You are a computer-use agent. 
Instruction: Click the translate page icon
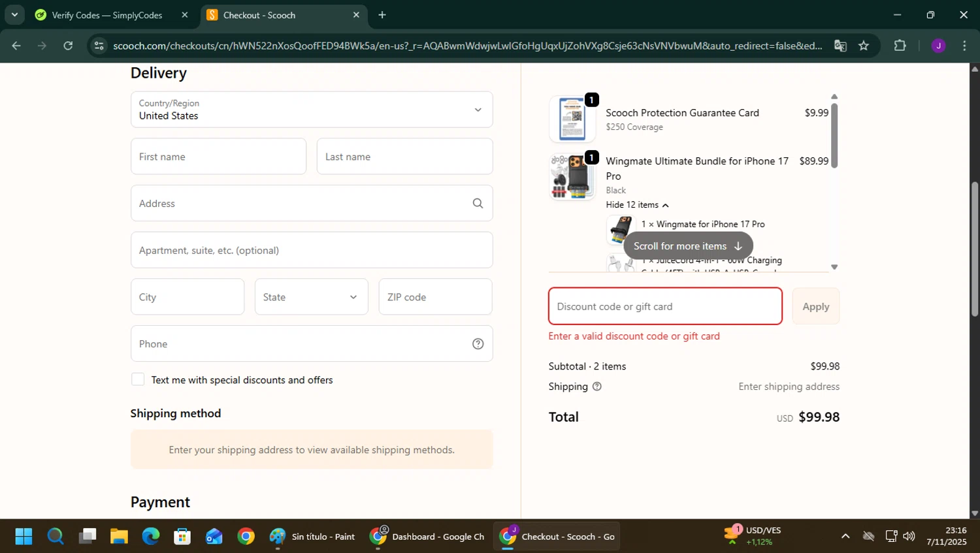(840, 46)
